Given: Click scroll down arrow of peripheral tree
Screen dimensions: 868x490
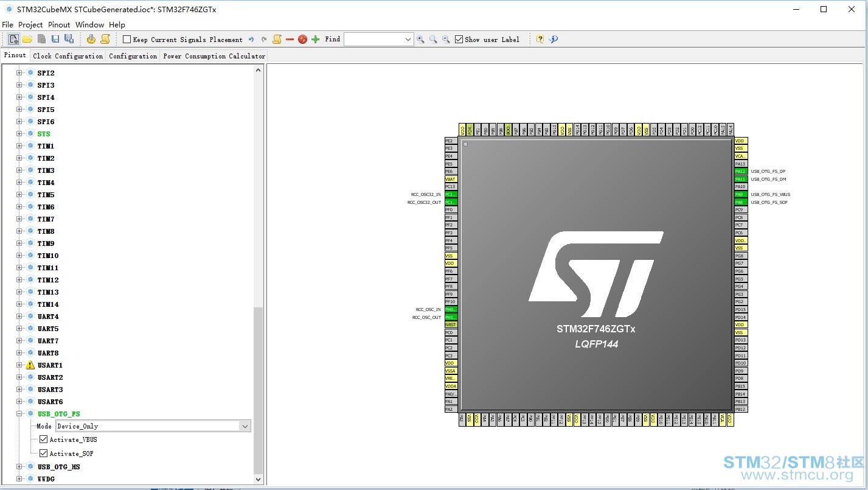Looking at the screenshot, I should [259, 479].
